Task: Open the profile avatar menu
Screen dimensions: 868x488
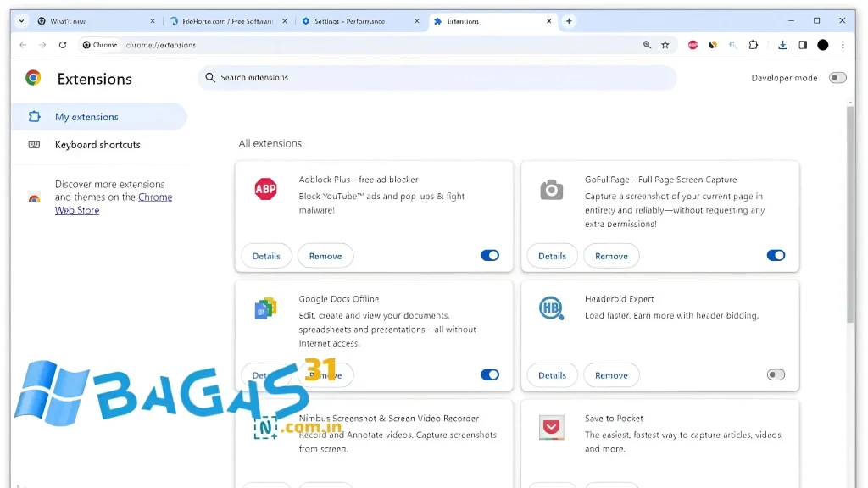Action: [823, 45]
